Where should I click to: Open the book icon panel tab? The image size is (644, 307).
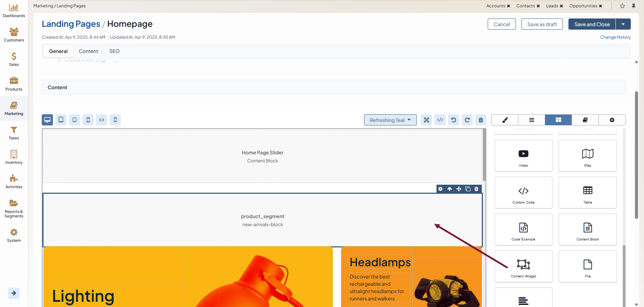click(x=585, y=120)
